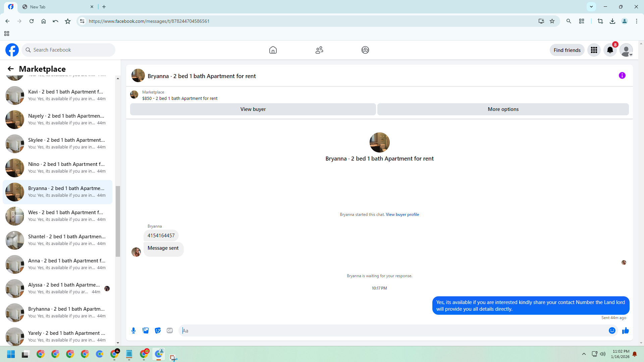
Task: Open the Facebook menu grid icon
Action: coord(594,50)
